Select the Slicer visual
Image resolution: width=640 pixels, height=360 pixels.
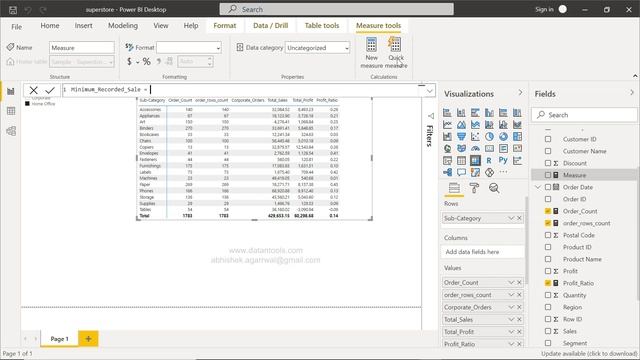[x=447, y=160]
